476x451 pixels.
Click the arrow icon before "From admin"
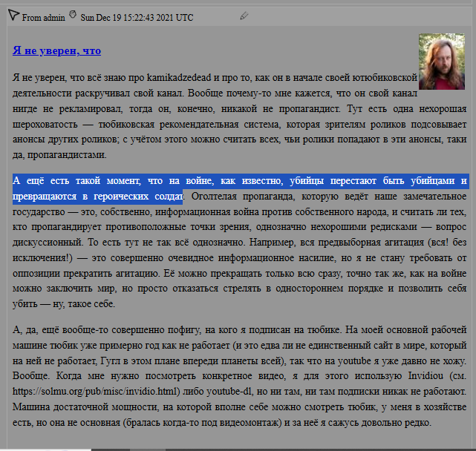[x=13, y=15]
